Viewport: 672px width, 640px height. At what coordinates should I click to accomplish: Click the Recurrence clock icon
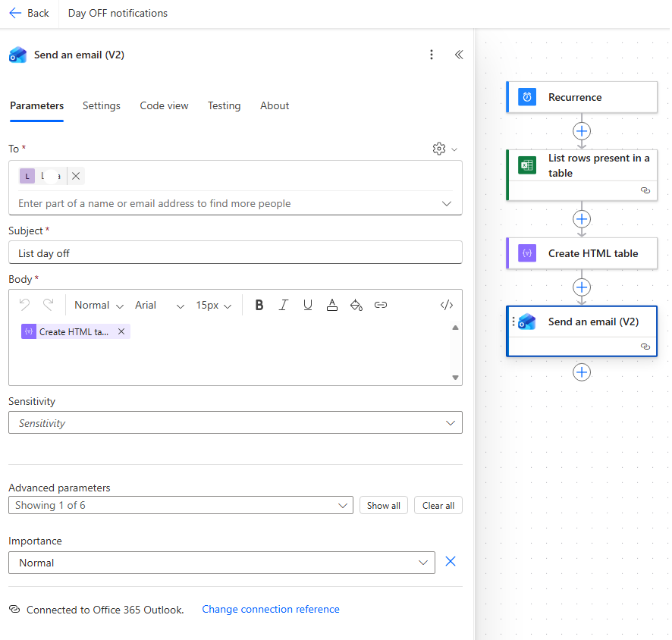coord(527,97)
